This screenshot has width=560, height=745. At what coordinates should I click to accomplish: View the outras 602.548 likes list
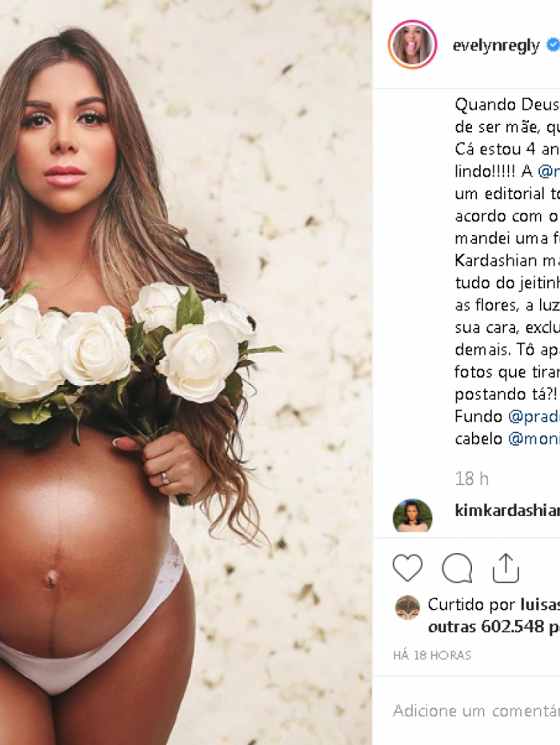(x=494, y=627)
